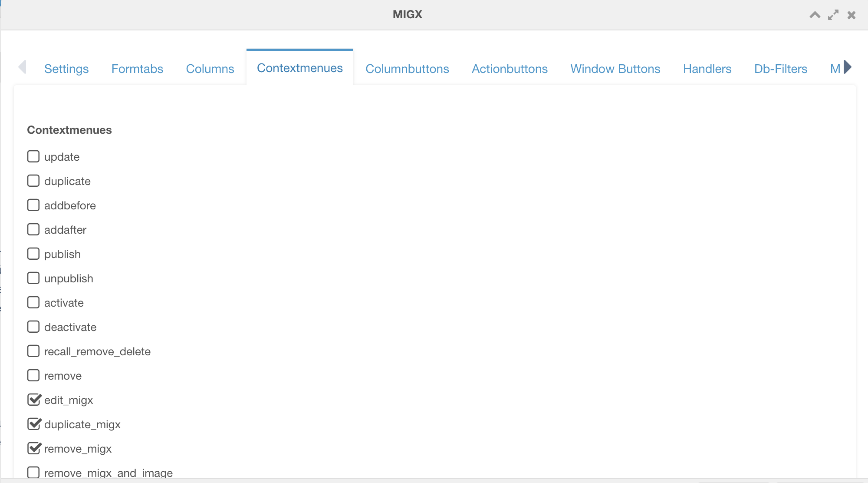Screen dimensions: 868x483
Task: Disable the edit_migx context menu
Action: [x=33, y=400]
